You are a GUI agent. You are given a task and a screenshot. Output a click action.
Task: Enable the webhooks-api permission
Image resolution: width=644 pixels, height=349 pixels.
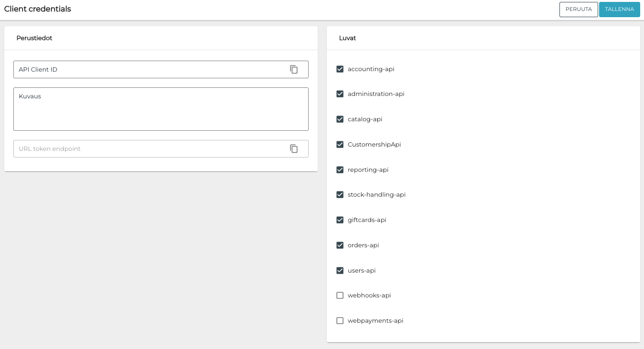(x=340, y=296)
